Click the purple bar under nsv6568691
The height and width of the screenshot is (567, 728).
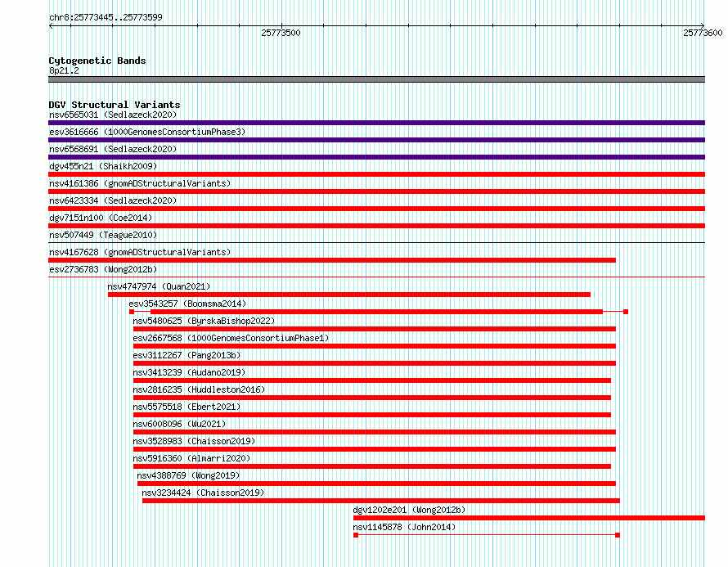(376, 157)
